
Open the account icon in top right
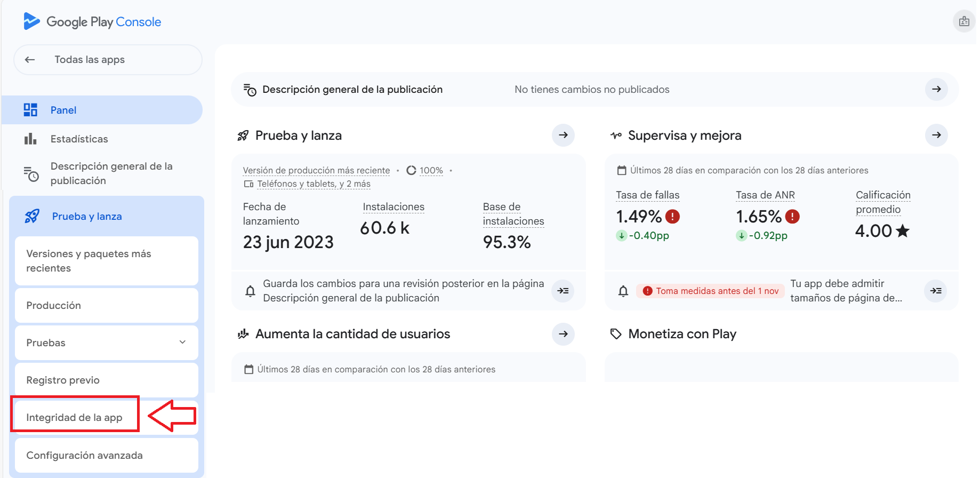click(963, 22)
